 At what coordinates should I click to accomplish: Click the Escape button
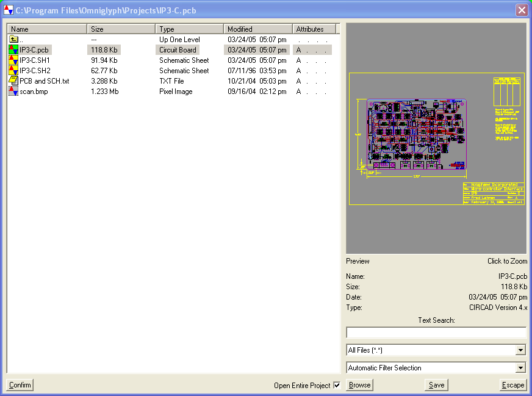(512, 385)
